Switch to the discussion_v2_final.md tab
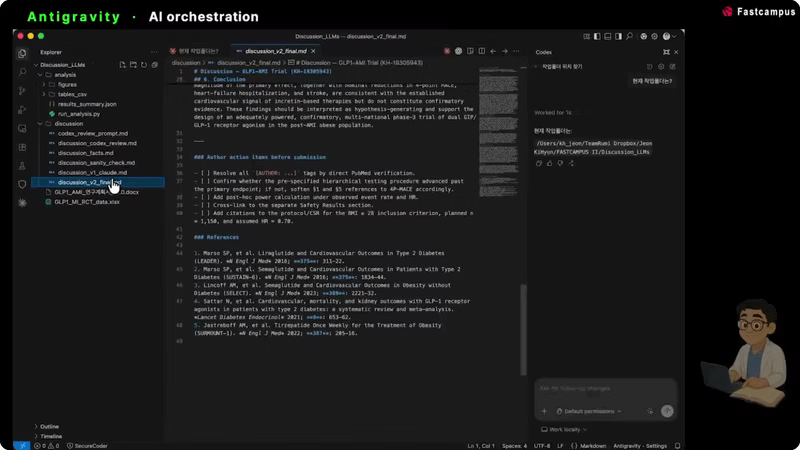This screenshot has width=800, height=450. point(276,51)
